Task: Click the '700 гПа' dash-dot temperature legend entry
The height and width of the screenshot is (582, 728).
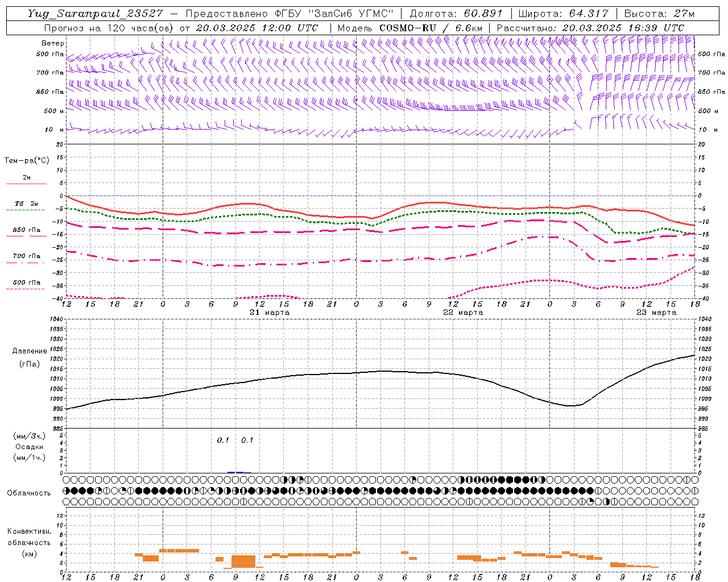Action: pos(26,256)
